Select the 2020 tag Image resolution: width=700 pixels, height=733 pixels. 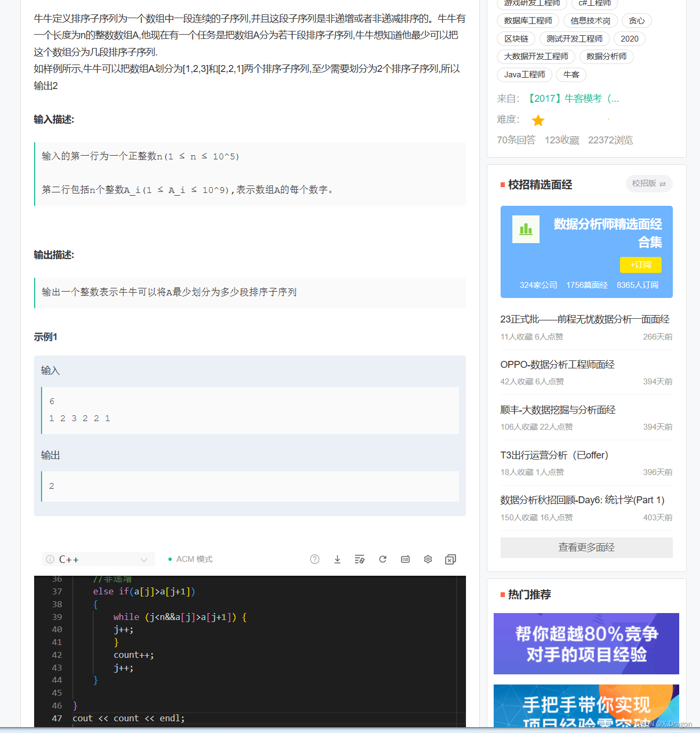click(630, 39)
